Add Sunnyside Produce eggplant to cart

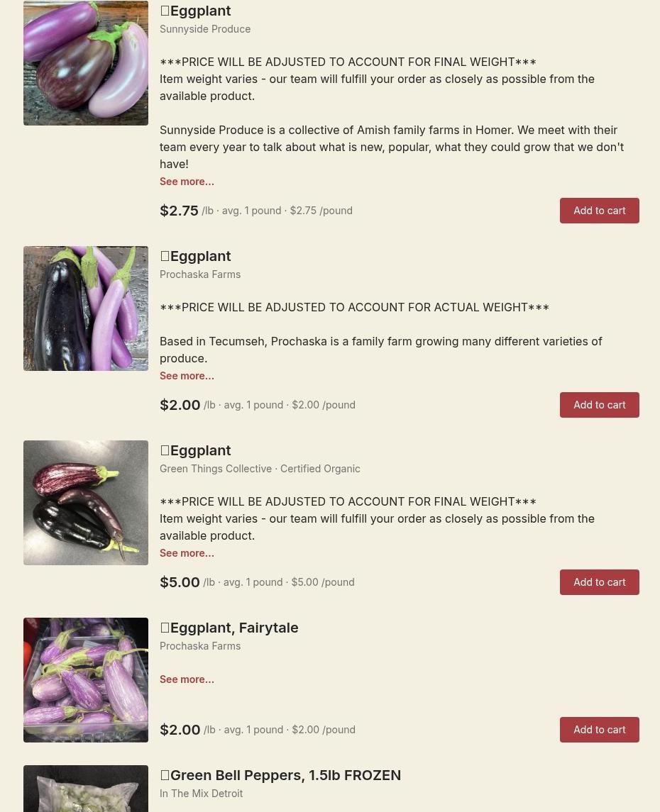600,210
